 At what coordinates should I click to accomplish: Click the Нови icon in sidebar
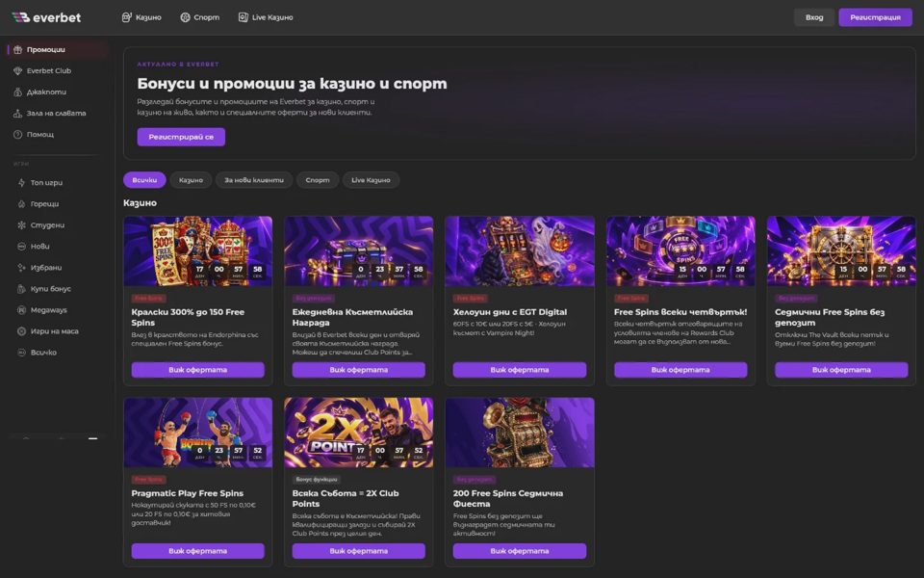22,247
